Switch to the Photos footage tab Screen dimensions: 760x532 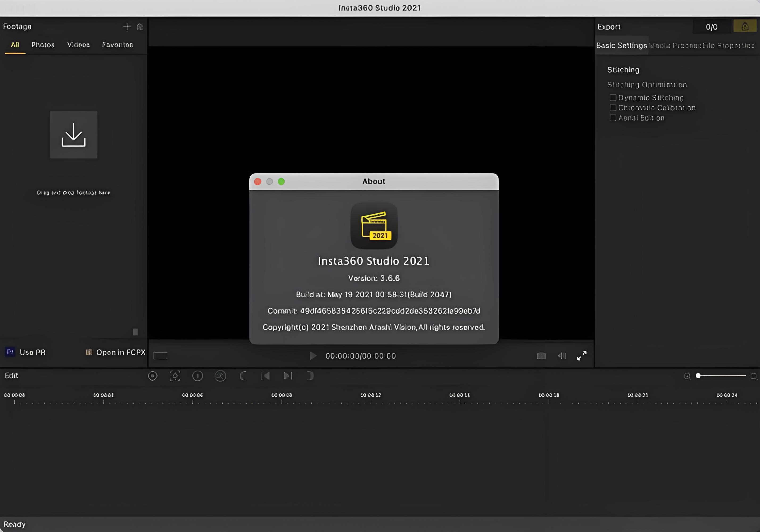point(43,45)
